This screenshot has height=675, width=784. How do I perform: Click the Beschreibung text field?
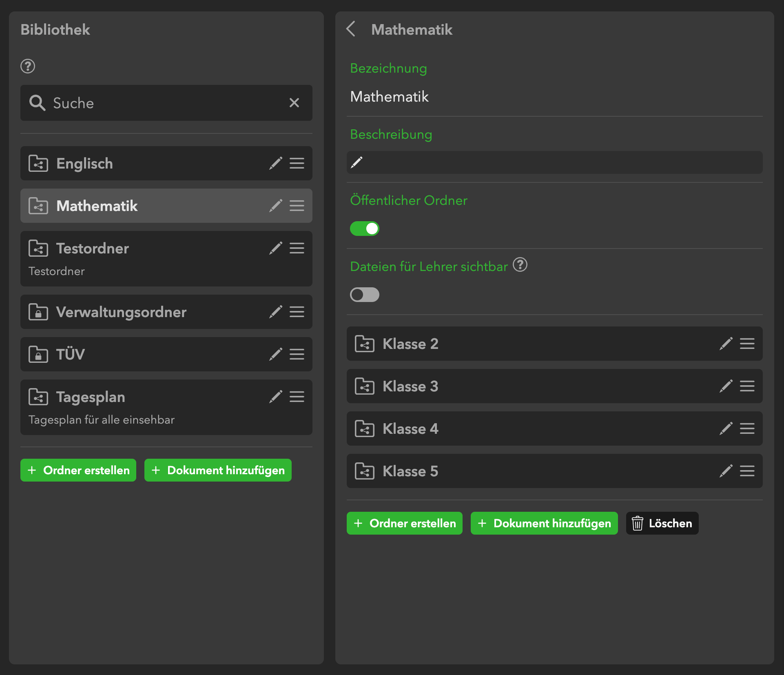click(555, 162)
